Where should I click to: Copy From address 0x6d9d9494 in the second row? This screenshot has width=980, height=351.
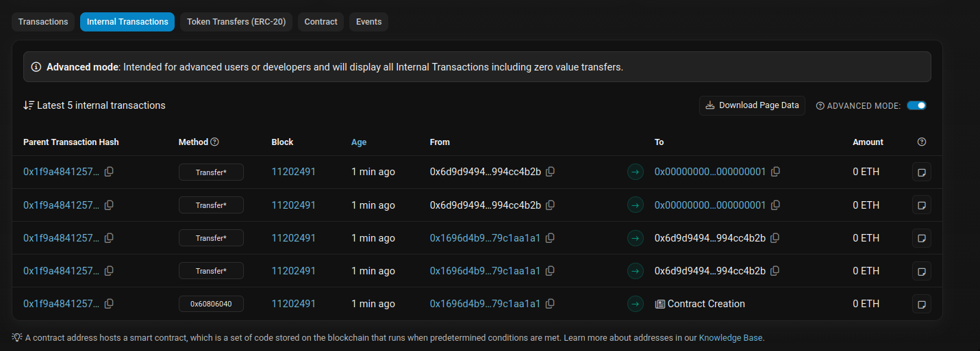[x=550, y=205]
